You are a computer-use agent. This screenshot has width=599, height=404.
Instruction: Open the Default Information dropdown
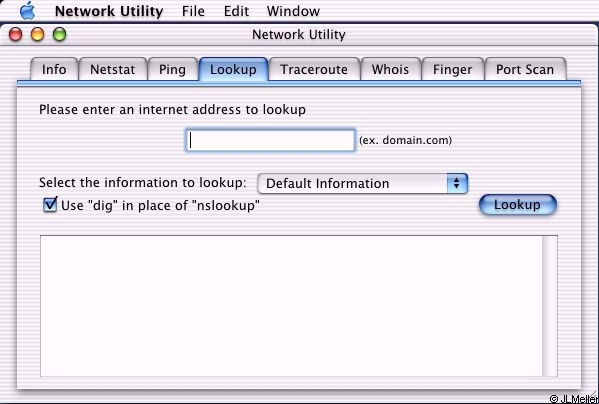coord(363,184)
